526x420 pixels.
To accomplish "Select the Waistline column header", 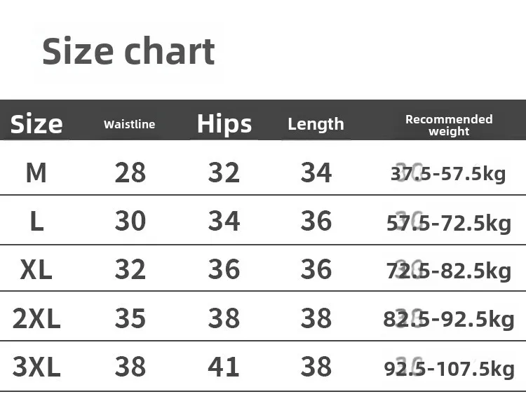I will click(x=129, y=124).
